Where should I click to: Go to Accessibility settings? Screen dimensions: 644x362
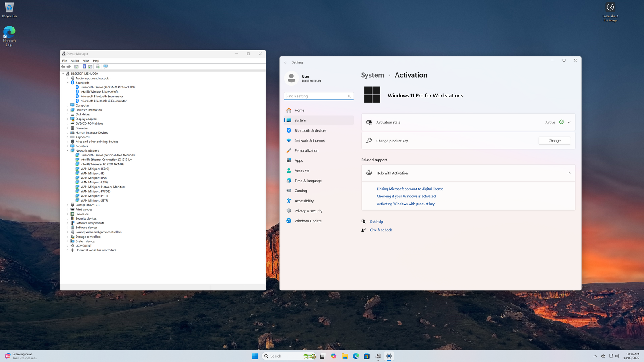point(304,201)
